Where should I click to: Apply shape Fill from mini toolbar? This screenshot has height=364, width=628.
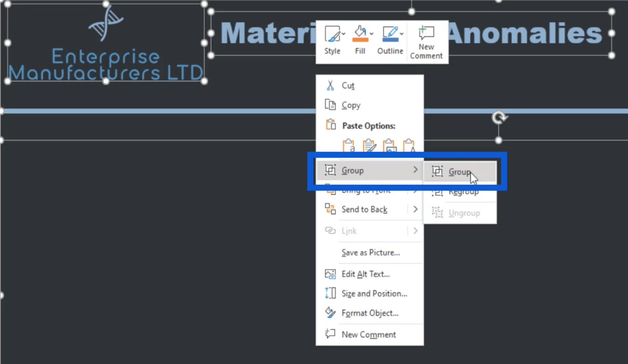point(360,40)
